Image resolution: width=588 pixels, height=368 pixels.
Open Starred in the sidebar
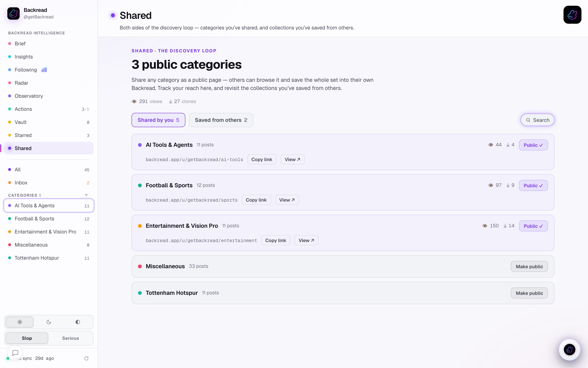click(x=49, y=135)
